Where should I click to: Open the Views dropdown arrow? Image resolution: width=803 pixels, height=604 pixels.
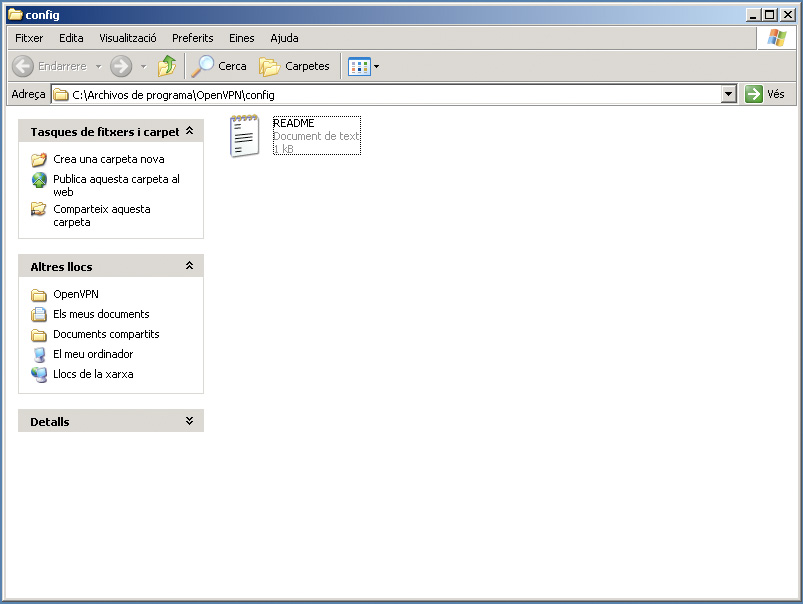click(x=376, y=67)
